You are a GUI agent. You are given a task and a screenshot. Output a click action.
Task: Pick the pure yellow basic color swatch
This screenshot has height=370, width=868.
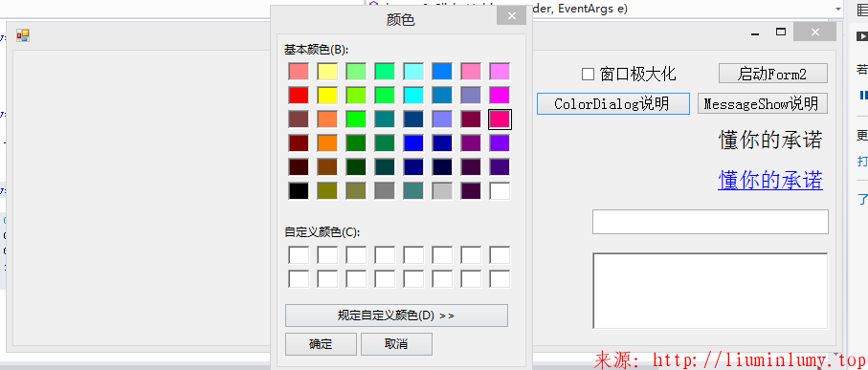pos(327,95)
